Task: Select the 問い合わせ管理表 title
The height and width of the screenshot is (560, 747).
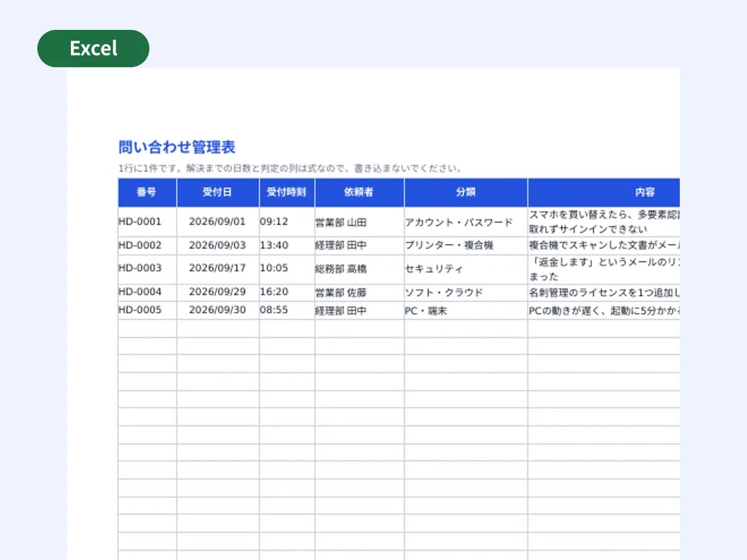Action: point(177,147)
